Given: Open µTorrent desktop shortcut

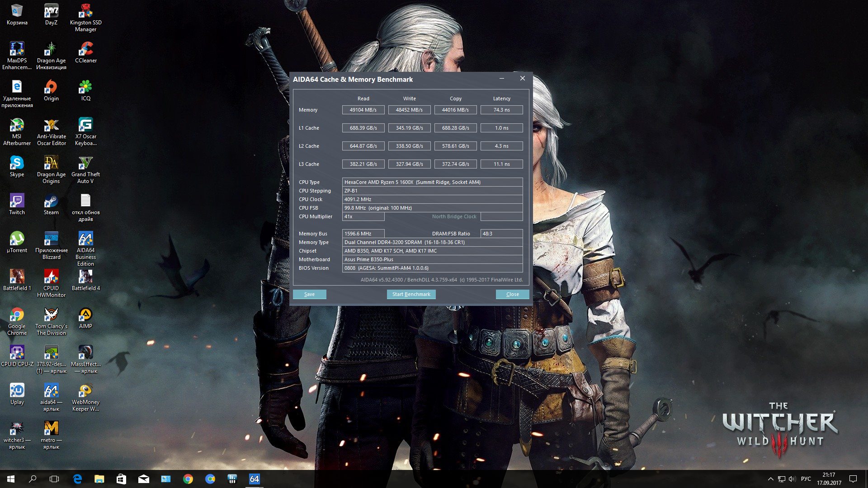Looking at the screenshot, I should click(17, 242).
